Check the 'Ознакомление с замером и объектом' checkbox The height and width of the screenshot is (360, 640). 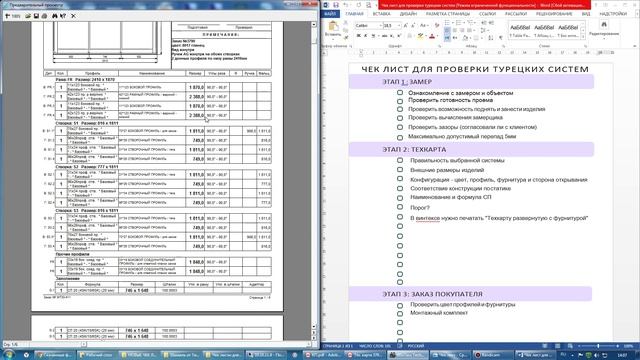(400, 93)
